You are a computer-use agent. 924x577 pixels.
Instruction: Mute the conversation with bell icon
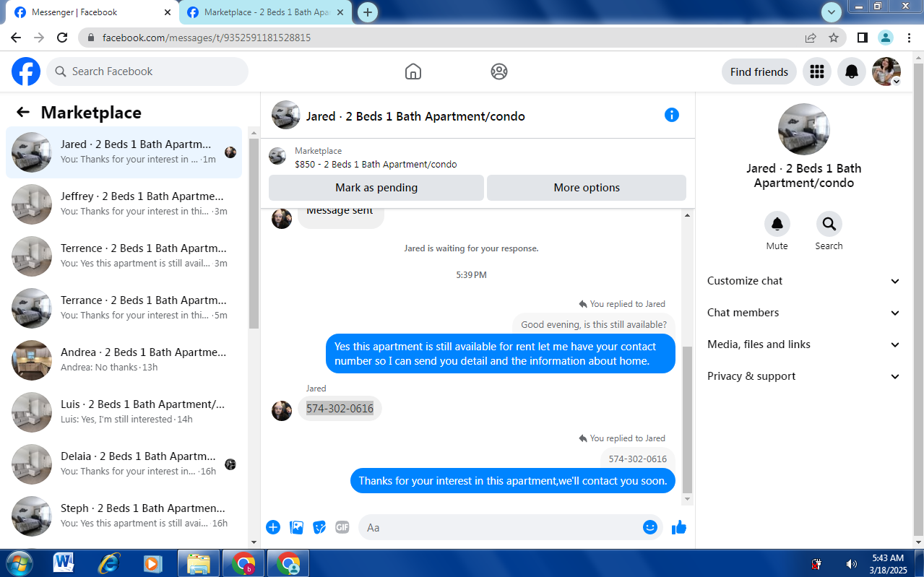click(777, 224)
